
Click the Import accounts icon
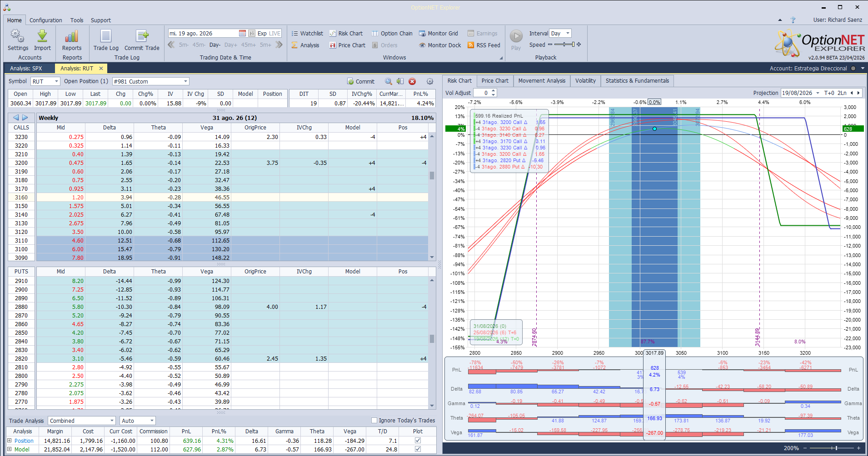tap(42, 40)
